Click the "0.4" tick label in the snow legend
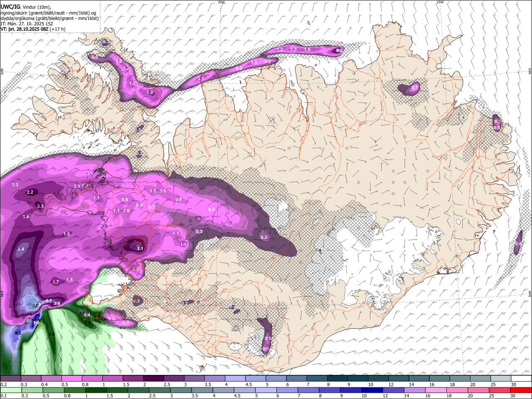Viewport: 532px width, 399px height. coord(44,384)
